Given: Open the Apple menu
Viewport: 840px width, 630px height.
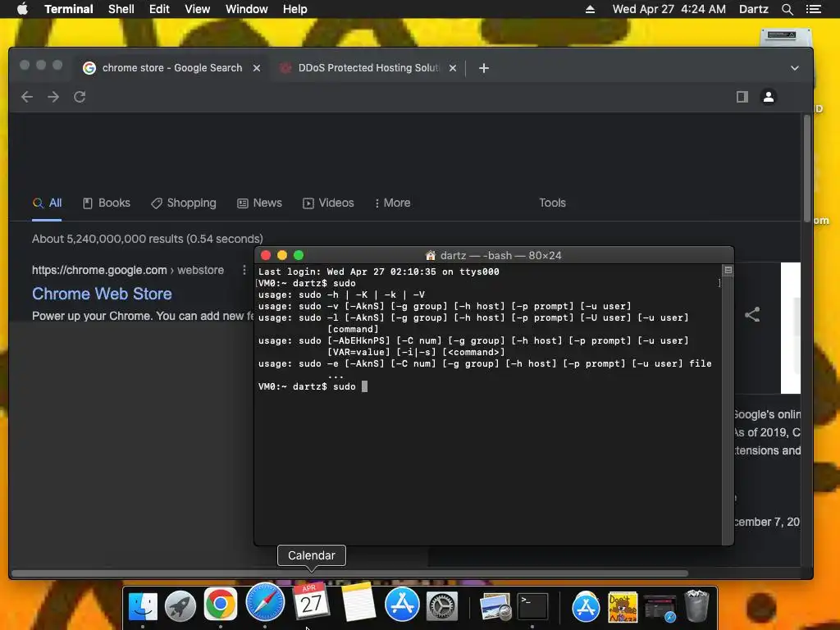Looking at the screenshot, I should click(x=22, y=9).
